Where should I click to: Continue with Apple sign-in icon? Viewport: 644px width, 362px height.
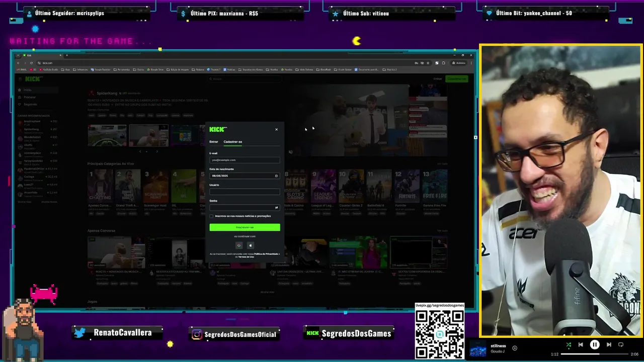coord(250,245)
